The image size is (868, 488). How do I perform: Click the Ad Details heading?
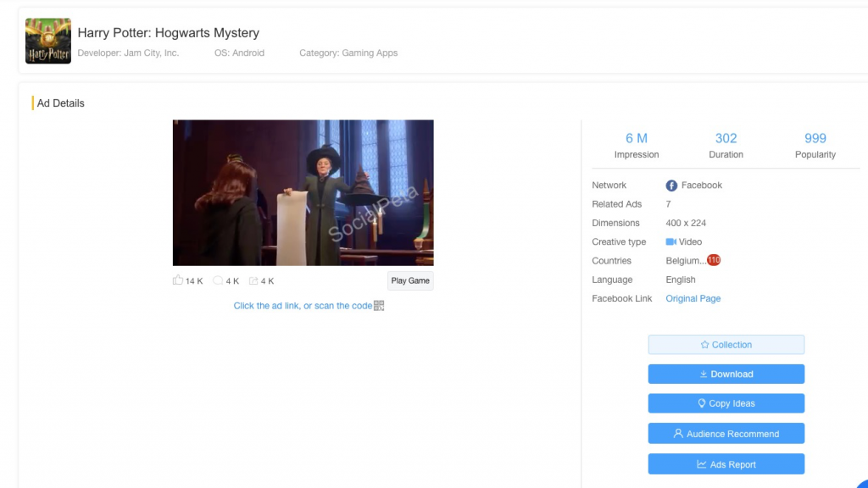coord(61,103)
